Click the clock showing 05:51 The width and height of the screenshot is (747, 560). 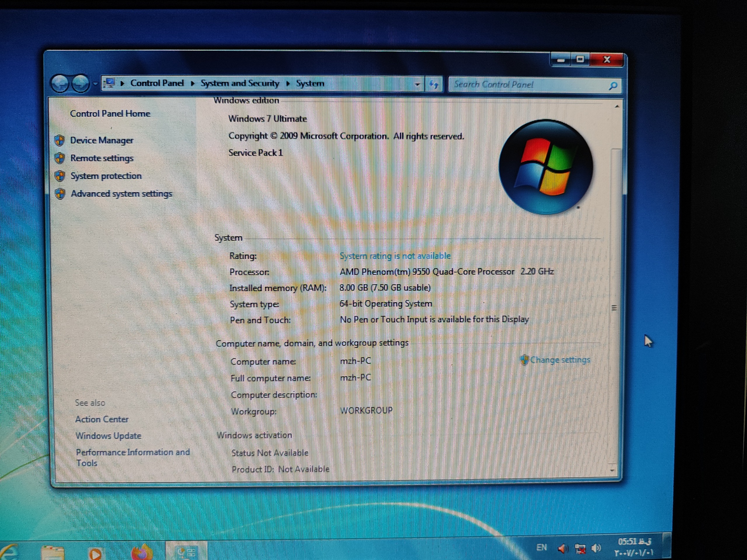coord(634,547)
